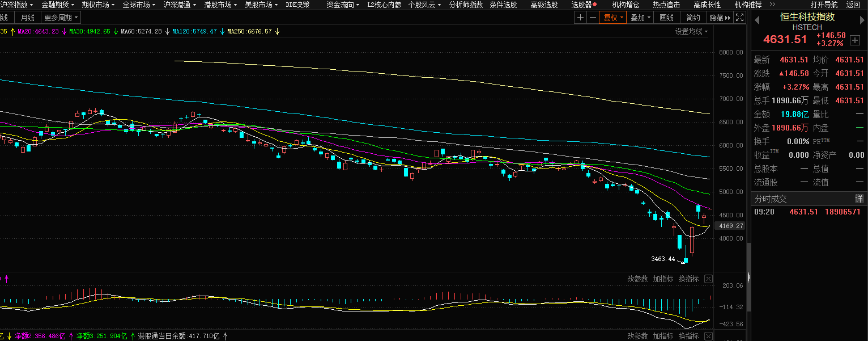
Task: Click the MA30 downward arrow indicator
Action: [116, 31]
